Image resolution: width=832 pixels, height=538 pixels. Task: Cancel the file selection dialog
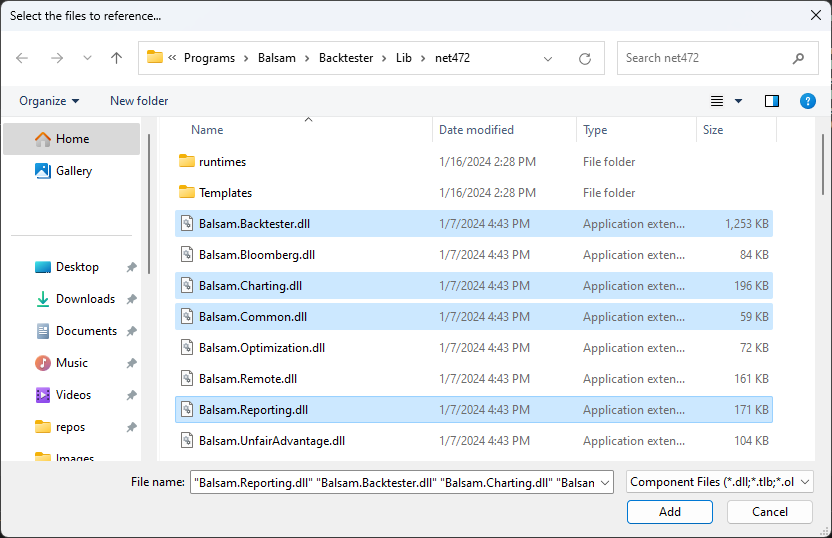[x=769, y=511]
